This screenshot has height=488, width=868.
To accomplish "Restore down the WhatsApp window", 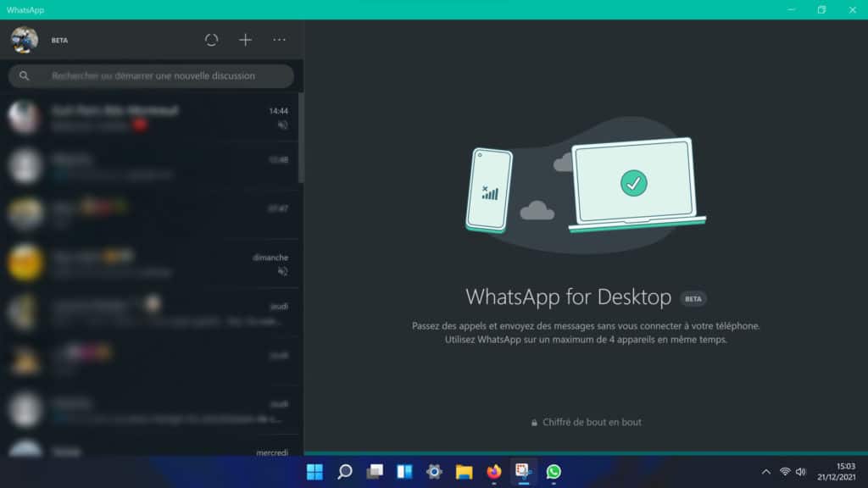I will point(821,9).
